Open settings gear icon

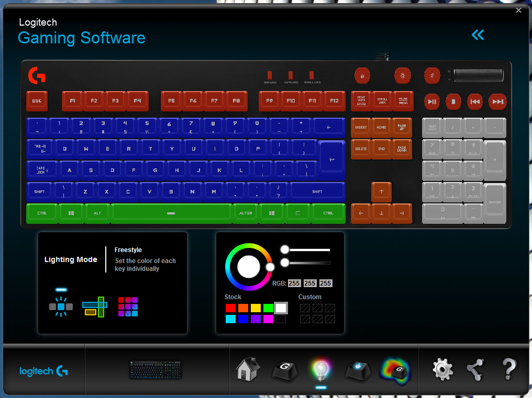(x=443, y=370)
